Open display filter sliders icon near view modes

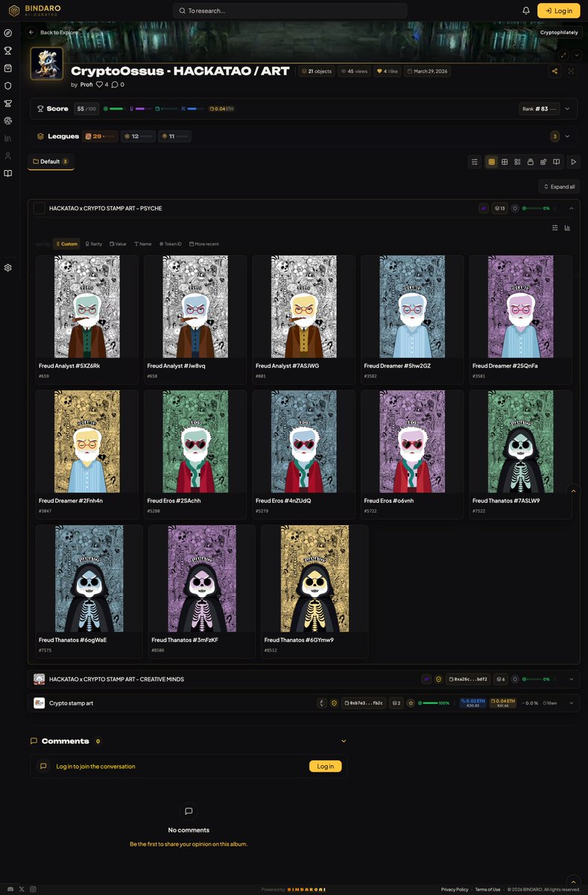[x=475, y=162]
